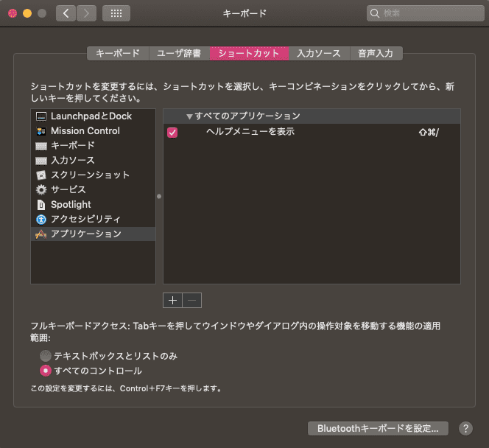Viewport: 489px width, 448px height.
Task: Click the Mission Control icon in the list
Action: point(41,131)
